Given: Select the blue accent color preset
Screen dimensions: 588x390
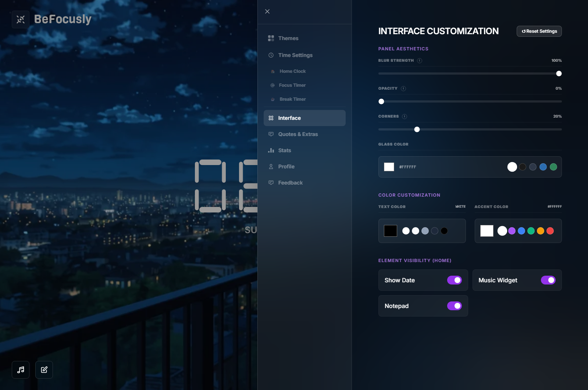Looking at the screenshot, I should (521, 231).
